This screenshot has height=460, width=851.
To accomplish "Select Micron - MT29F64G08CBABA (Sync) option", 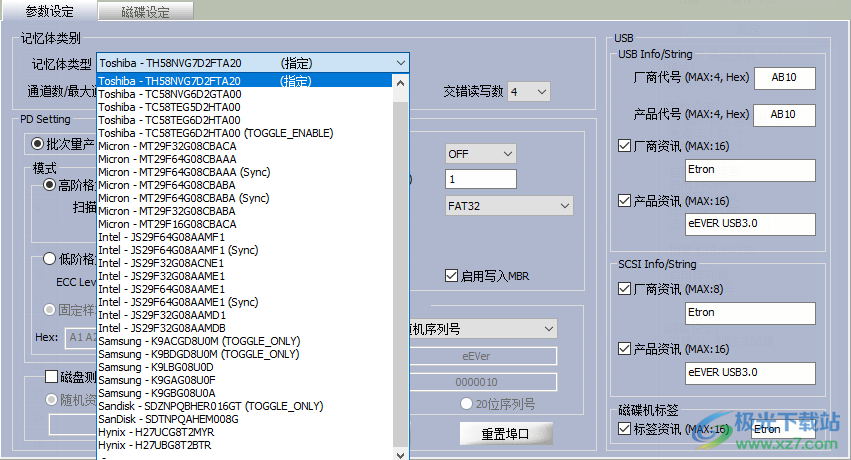I will 244,198.
